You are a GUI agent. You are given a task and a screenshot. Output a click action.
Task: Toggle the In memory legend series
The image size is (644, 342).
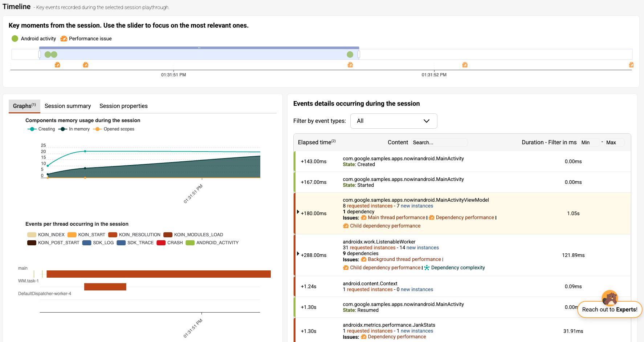pos(74,129)
